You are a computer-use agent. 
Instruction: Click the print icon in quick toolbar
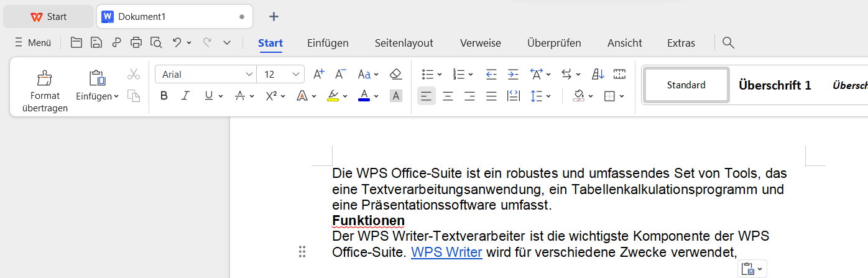point(136,42)
